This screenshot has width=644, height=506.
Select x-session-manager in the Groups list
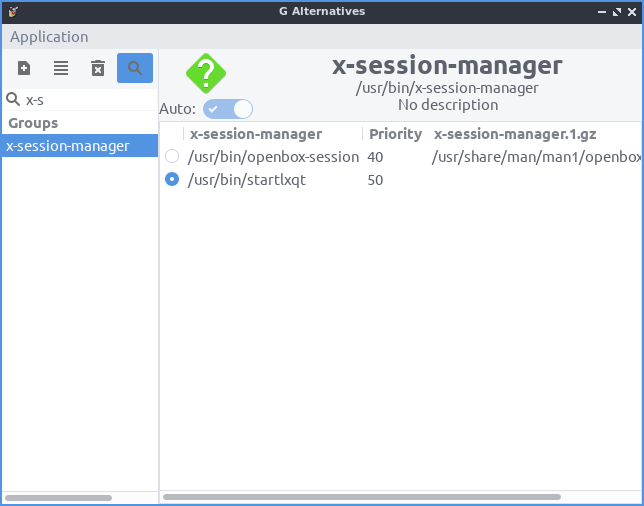[x=68, y=146]
